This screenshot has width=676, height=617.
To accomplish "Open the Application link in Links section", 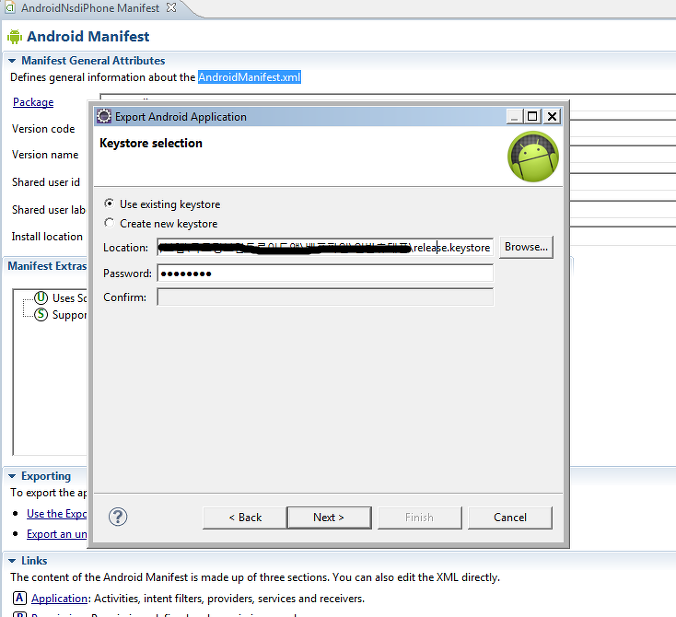I will (x=59, y=598).
